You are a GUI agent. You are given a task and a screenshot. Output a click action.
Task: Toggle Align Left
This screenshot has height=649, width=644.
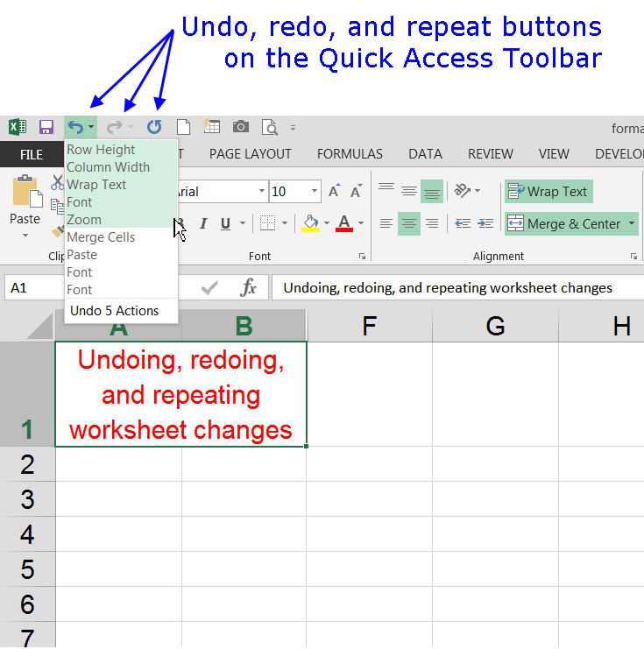[386, 224]
